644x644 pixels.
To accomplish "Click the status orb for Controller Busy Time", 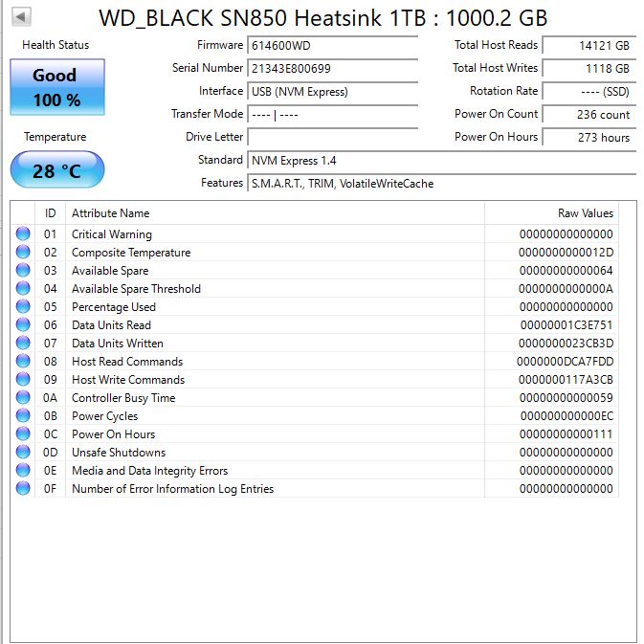I will pos(23,397).
